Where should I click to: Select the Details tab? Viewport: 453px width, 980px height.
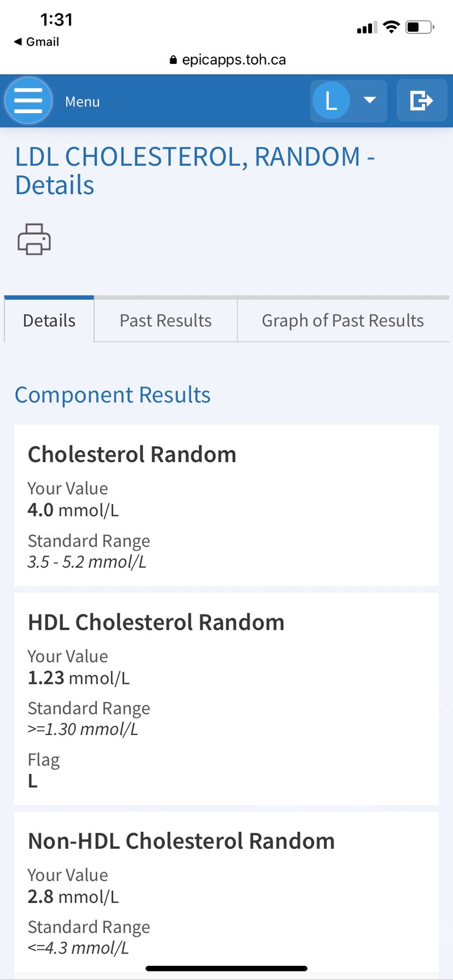(x=49, y=320)
